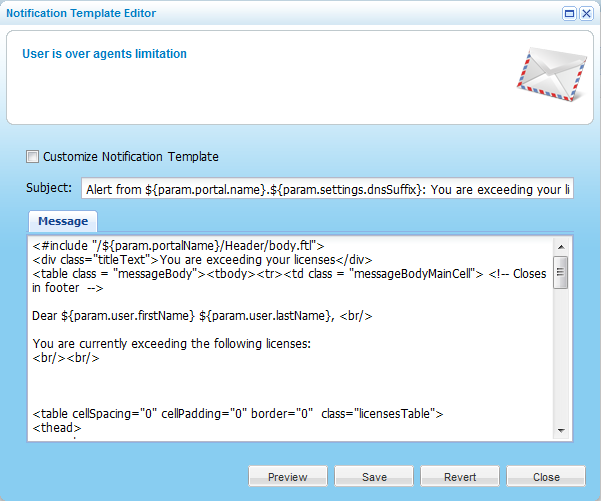Revert the template changes
The width and height of the screenshot is (601, 501).
coord(460,476)
